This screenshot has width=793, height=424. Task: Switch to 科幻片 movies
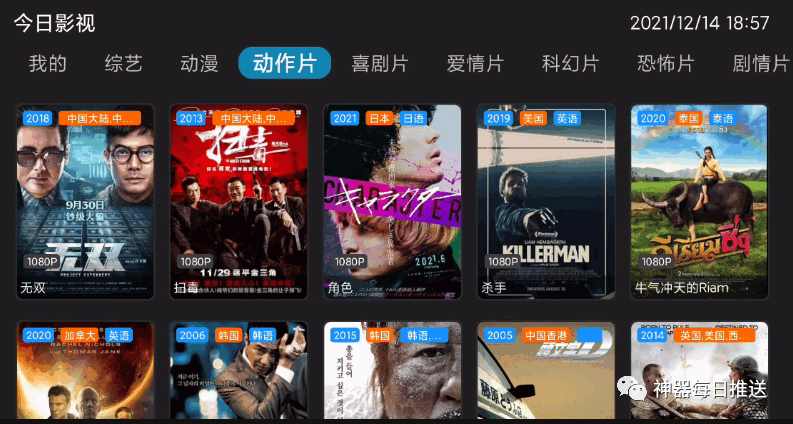(570, 64)
